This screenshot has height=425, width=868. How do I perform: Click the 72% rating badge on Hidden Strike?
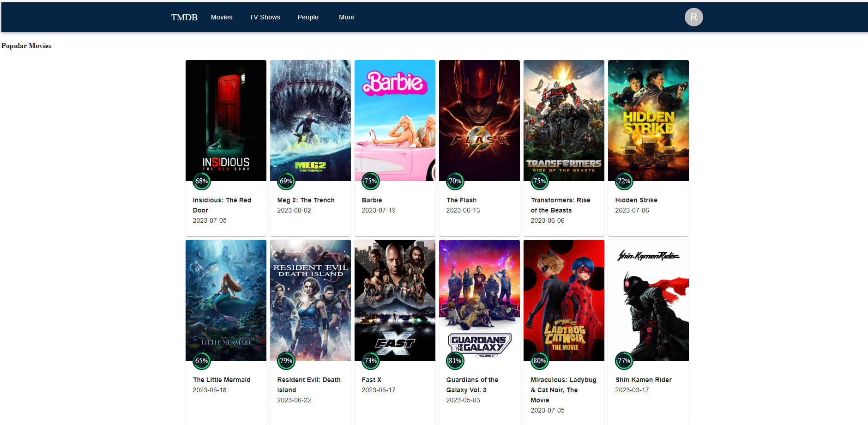click(x=624, y=181)
